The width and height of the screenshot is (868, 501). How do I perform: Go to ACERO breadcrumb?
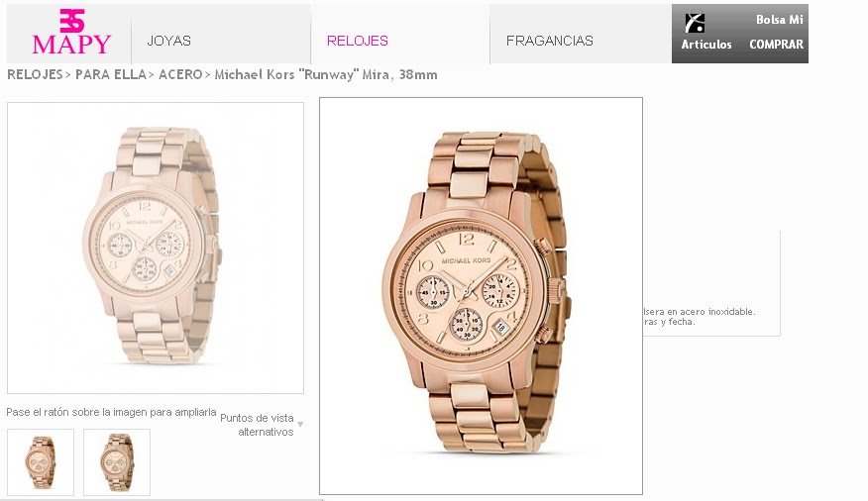coord(180,74)
